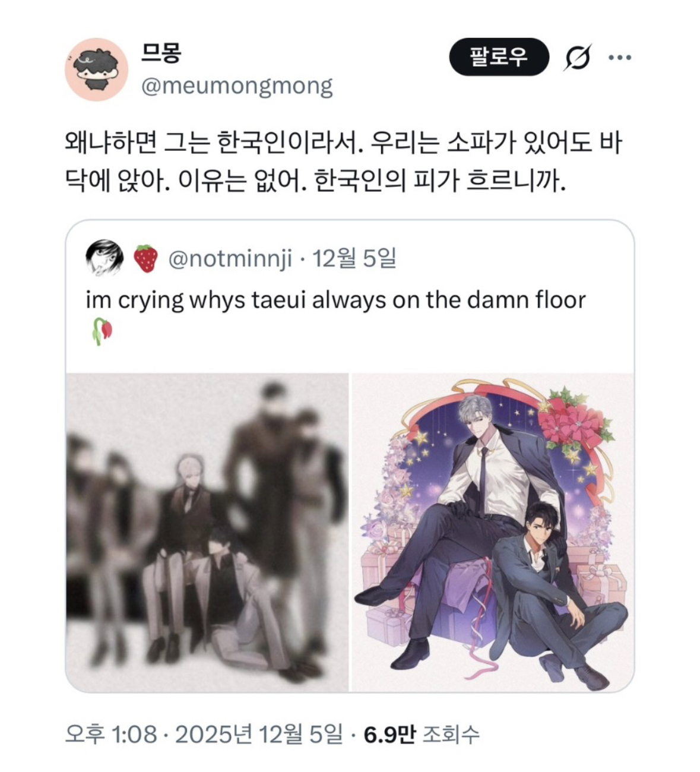Open the @notminnji handle in quoted tweet
The image size is (700, 772).
coord(230,259)
